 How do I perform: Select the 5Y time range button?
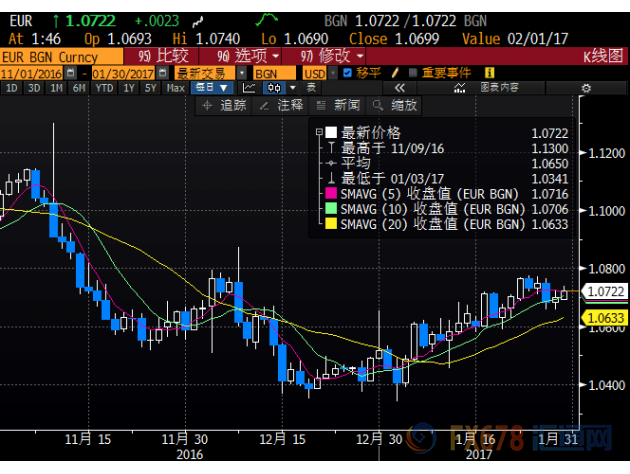point(148,88)
